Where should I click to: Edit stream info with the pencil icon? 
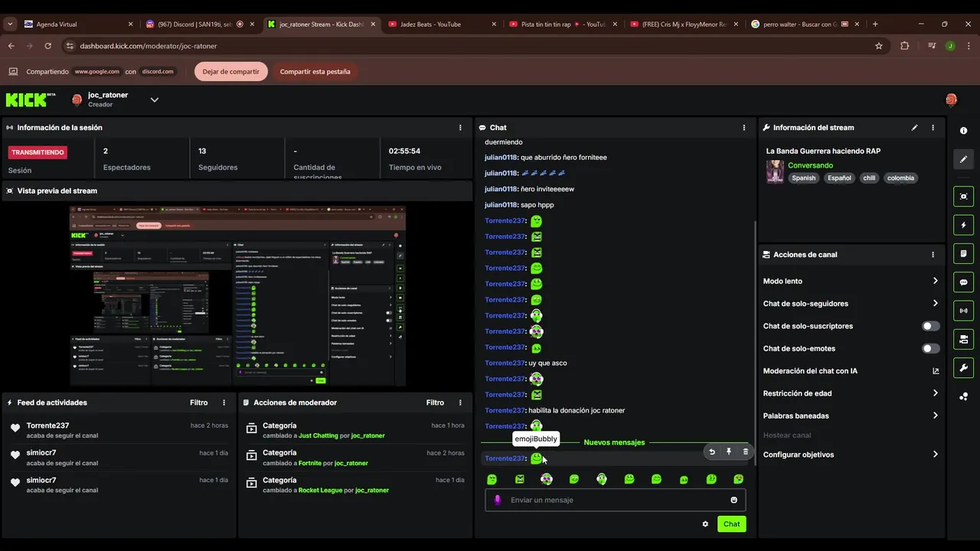pyautogui.click(x=914, y=128)
